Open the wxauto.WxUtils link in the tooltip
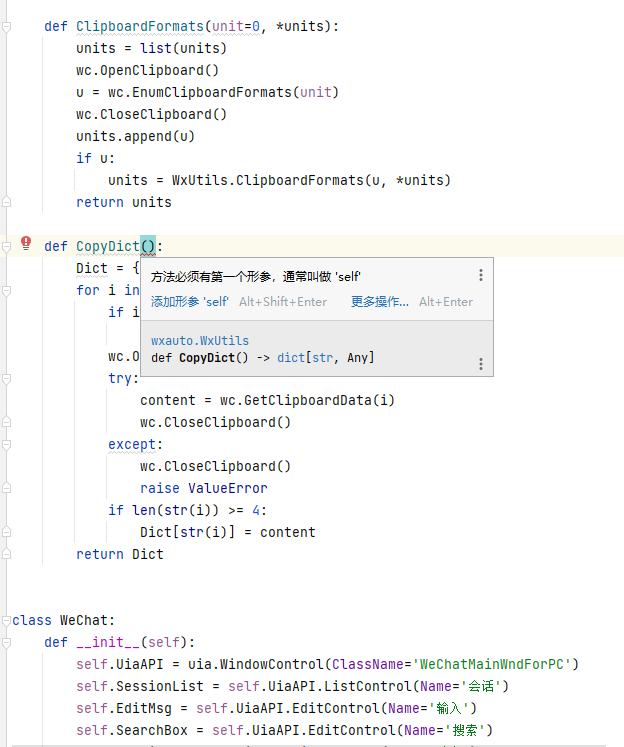The height and width of the screenshot is (747, 624). (x=200, y=341)
